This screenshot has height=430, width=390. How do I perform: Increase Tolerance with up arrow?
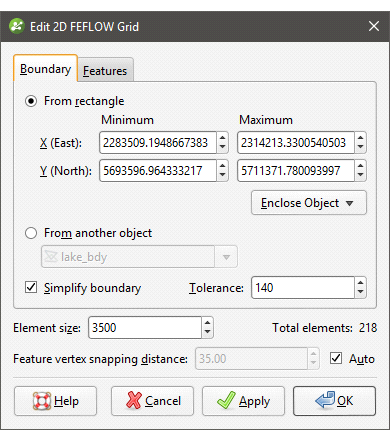pos(360,282)
